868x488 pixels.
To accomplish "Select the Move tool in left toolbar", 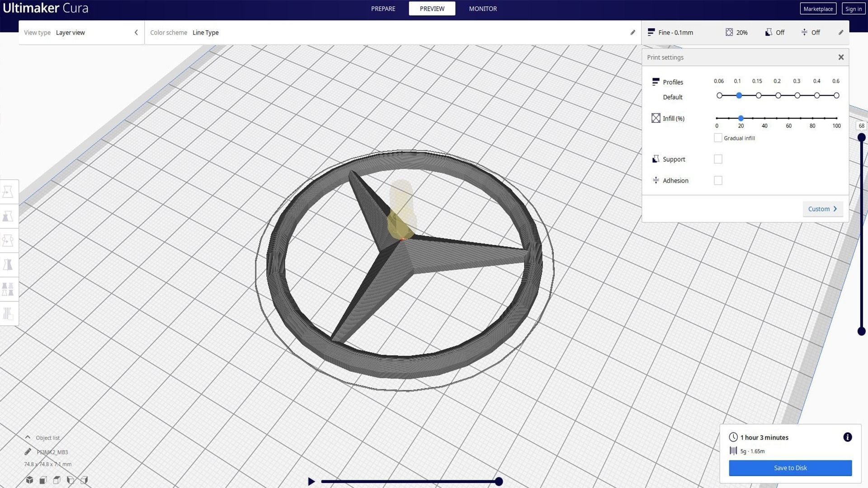I will [x=8, y=192].
